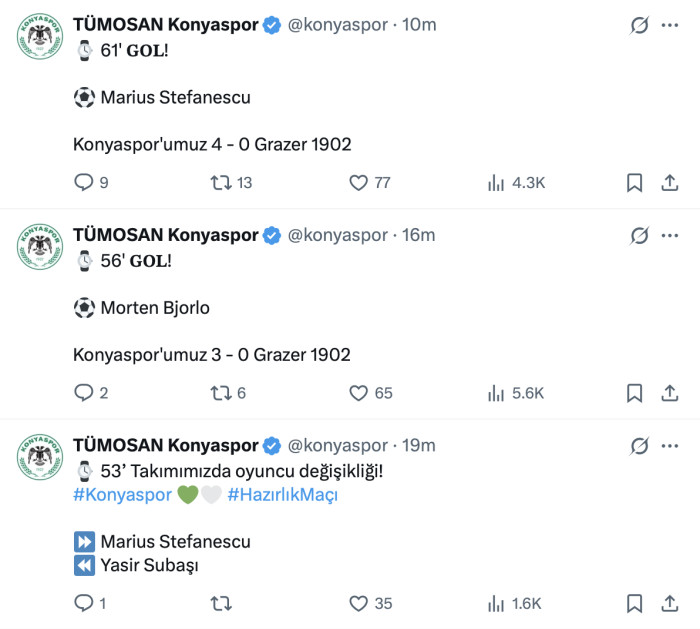Image resolution: width=700 pixels, height=629 pixels.
Task: Open the #Konyaspor hashtag
Action: point(122,495)
